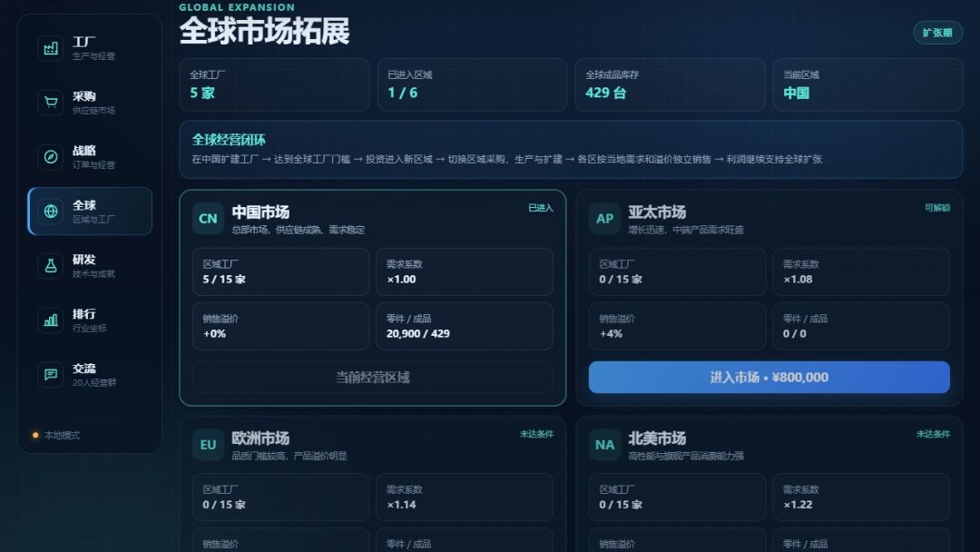
Task: Click the AP badge on Asia-Pacific card
Action: click(x=604, y=219)
